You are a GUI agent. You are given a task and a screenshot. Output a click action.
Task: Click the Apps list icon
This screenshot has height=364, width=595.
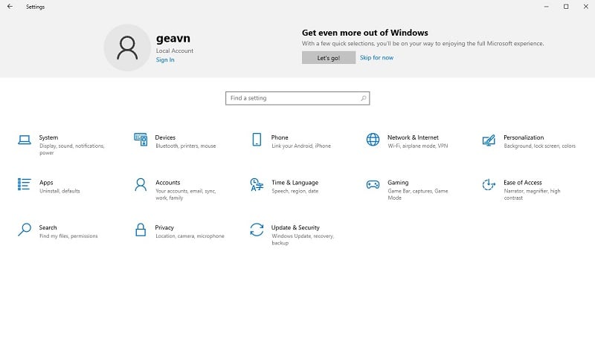(25, 184)
